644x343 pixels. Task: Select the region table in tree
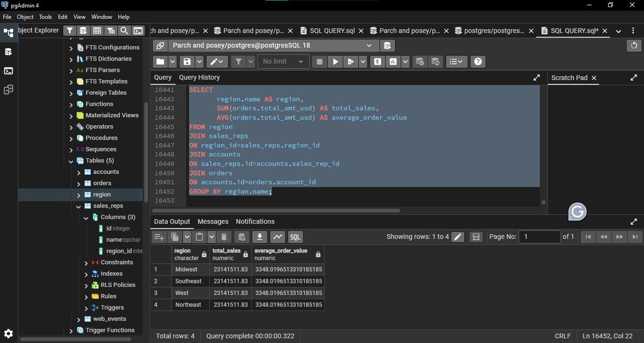click(x=102, y=195)
